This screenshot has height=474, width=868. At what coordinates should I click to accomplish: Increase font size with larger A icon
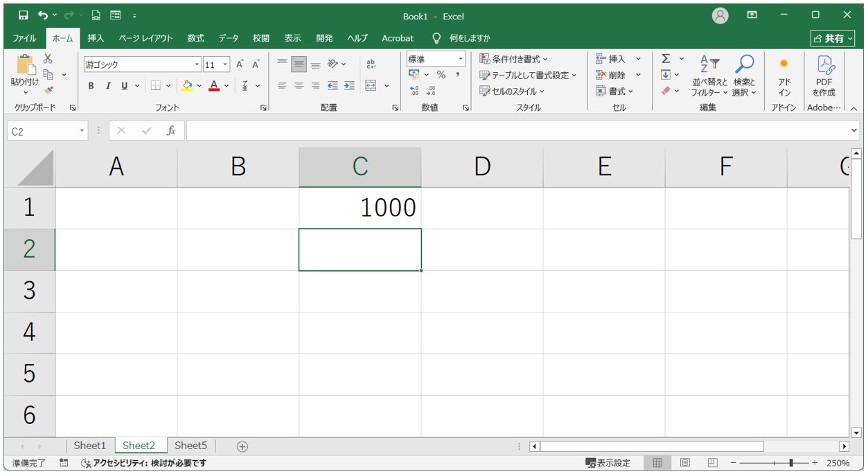pyautogui.click(x=240, y=64)
